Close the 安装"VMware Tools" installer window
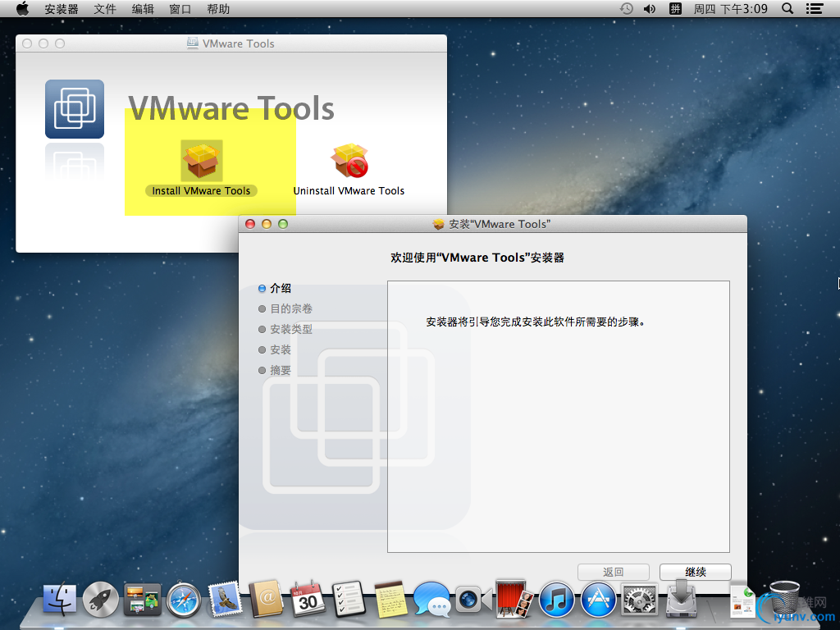Screen dimensions: 840x630 [x=250, y=224]
